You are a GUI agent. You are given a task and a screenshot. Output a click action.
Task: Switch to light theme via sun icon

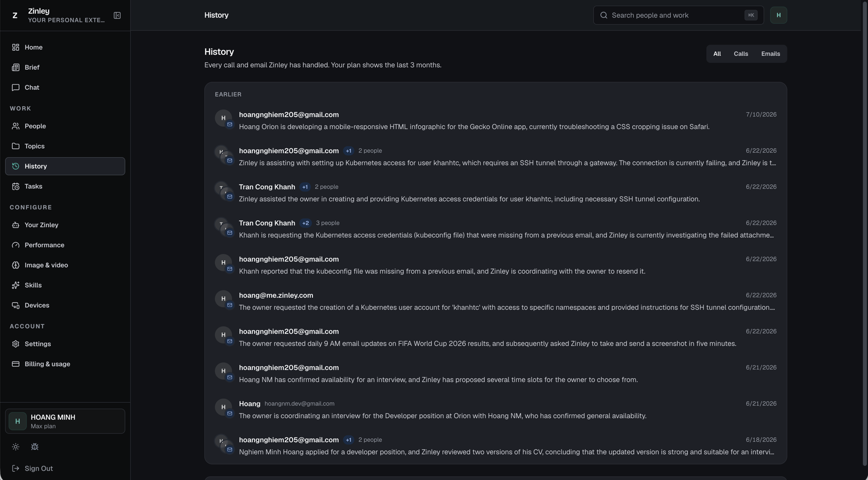[16, 447]
